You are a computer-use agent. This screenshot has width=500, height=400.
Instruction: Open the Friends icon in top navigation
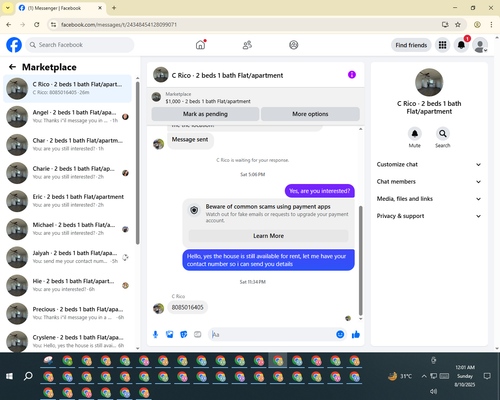pyautogui.click(x=247, y=45)
